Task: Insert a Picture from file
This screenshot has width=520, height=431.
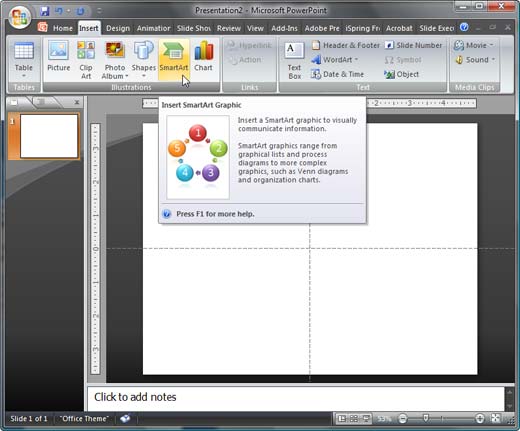Action: click(59, 56)
